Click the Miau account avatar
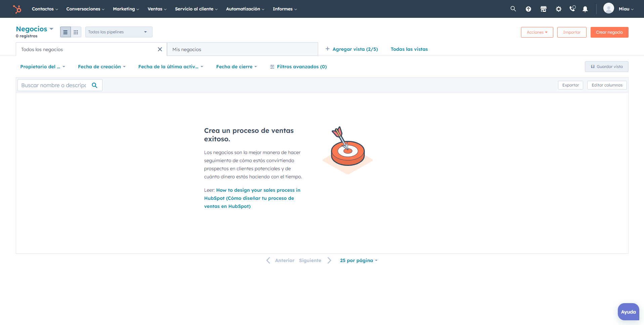 608,8
